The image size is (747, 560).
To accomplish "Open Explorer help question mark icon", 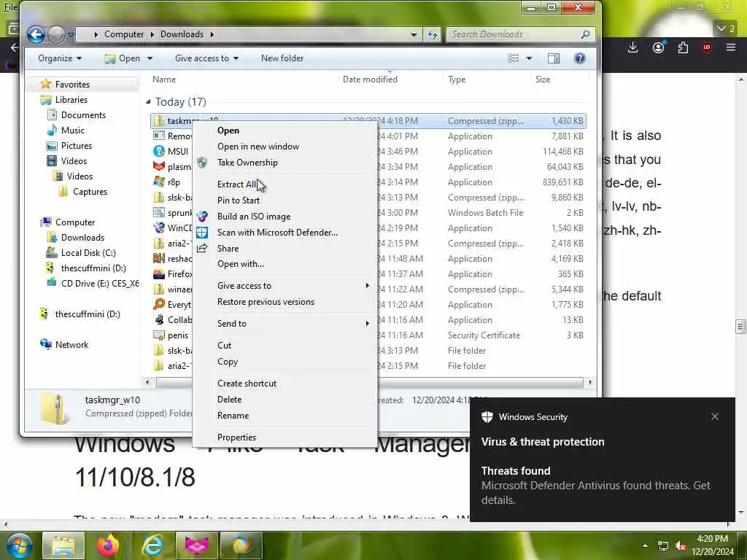I will click(580, 58).
